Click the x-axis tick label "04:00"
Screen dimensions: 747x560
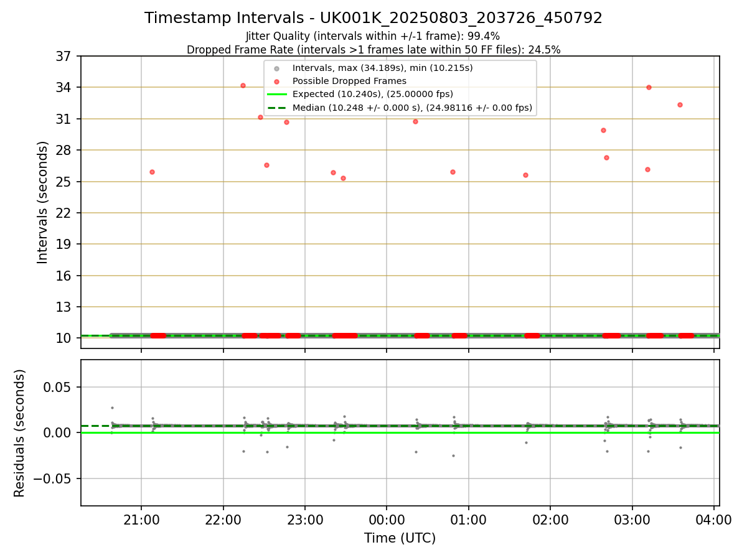pos(714,520)
